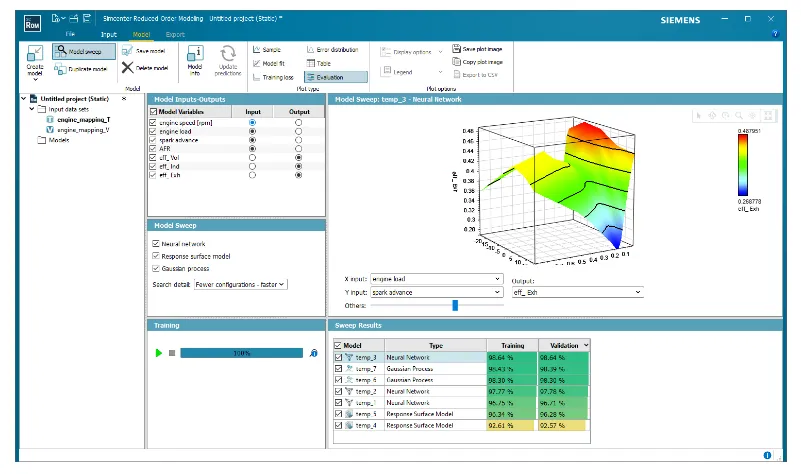The height and width of the screenshot is (474, 801).
Task: Set eff_Vol as Input
Action: pyautogui.click(x=252, y=157)
